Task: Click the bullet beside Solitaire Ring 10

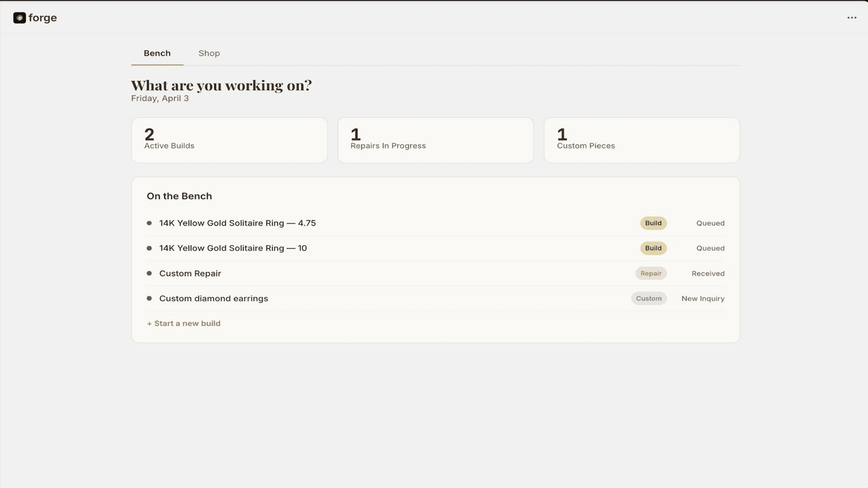Action: point(149,248)
